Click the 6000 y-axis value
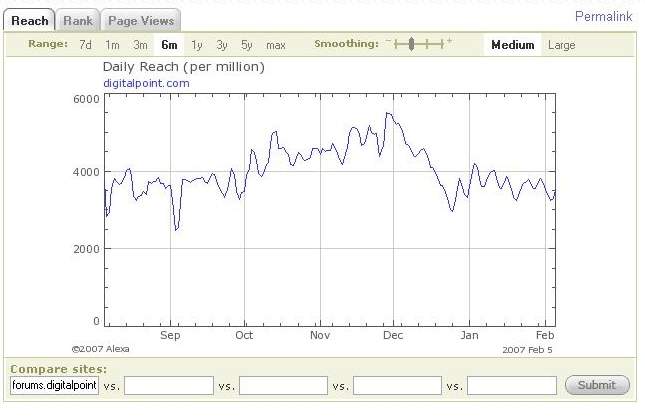This screenshot has height=419, width=645. [x=86, y=99]
